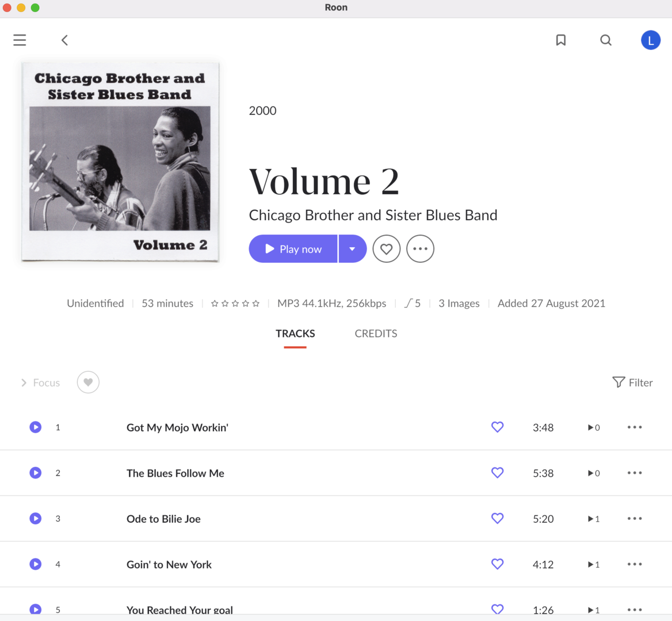
Task: Click the 53 minutes duration text
Action: [167, 304]
